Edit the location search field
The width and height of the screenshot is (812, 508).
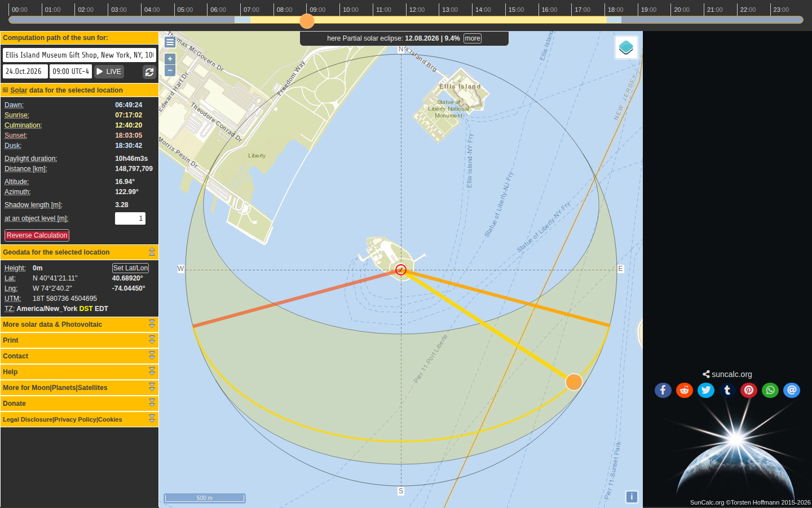tap(79, 55)
